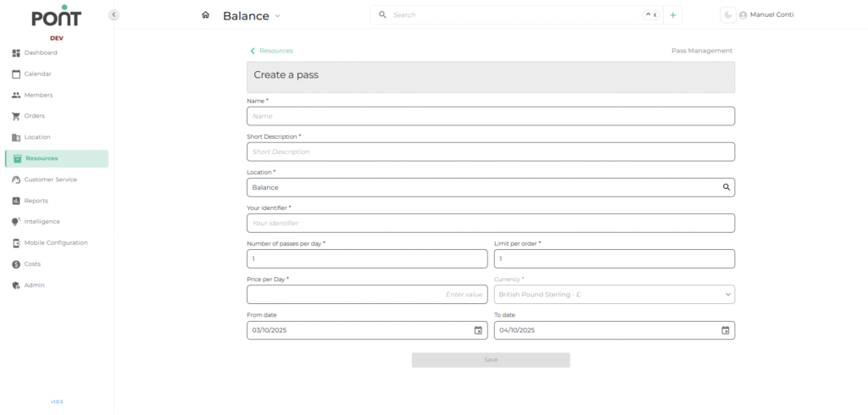Image resolution: width=868 pixels, height=415 pixels.
Task: Open Mobile Configuration in sidebar
Action: [55, 243]
